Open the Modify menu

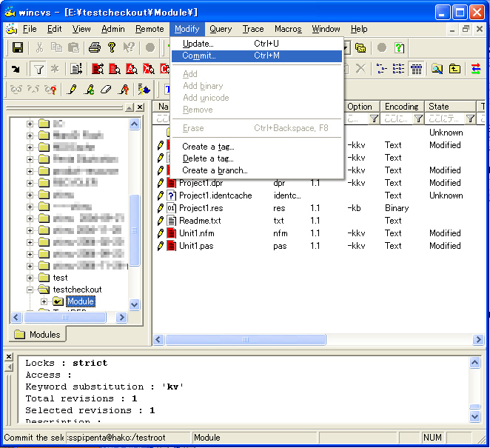pyautogui.click(x=187, y=29)
